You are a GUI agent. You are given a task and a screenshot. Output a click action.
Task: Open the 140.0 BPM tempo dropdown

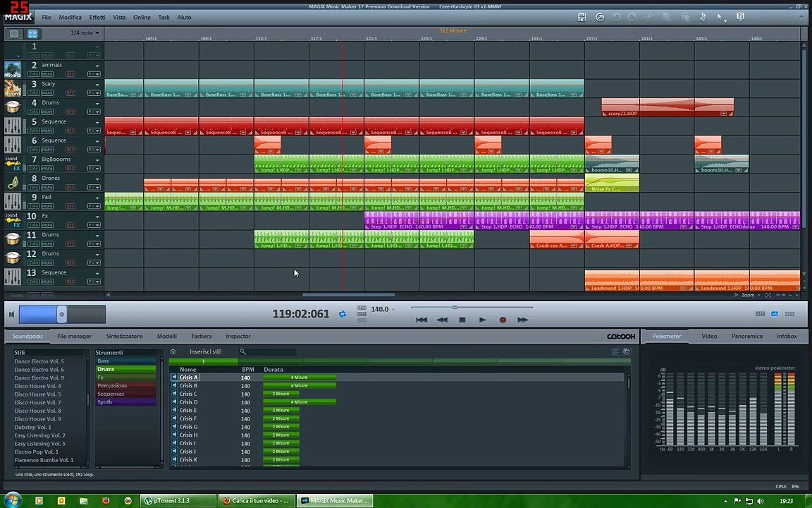393,310
